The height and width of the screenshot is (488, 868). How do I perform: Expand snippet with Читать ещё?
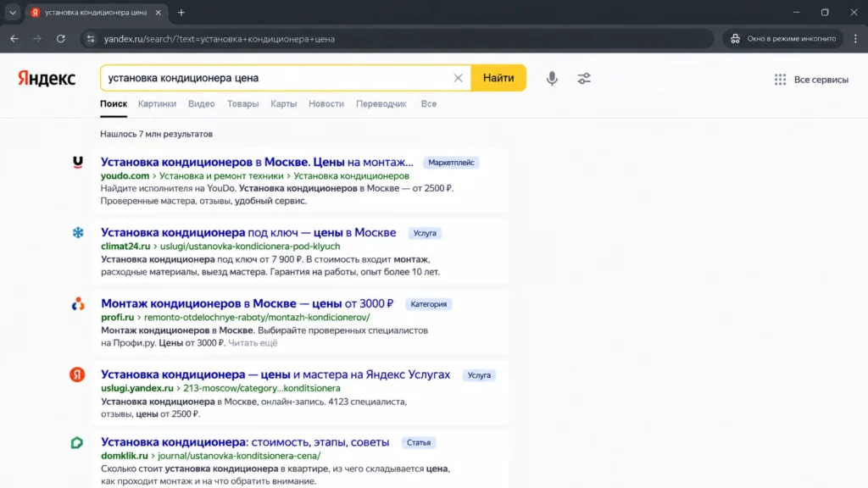point(253,343)
